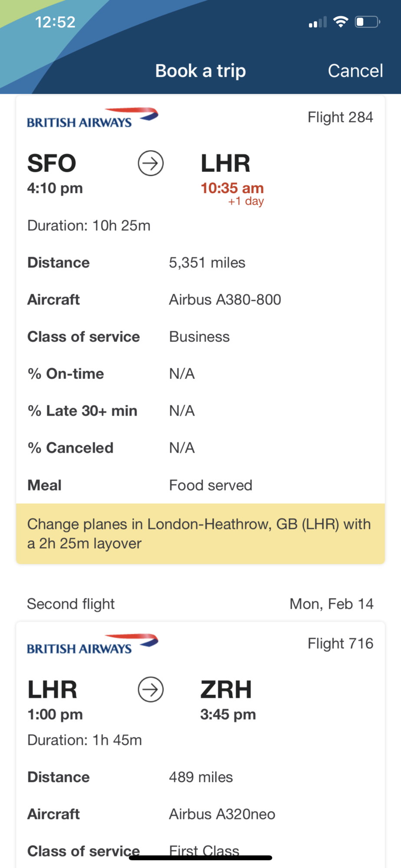The image size is (401, 868).
Task: Tap the Book a trip title
Action: [x=200, y=71]
